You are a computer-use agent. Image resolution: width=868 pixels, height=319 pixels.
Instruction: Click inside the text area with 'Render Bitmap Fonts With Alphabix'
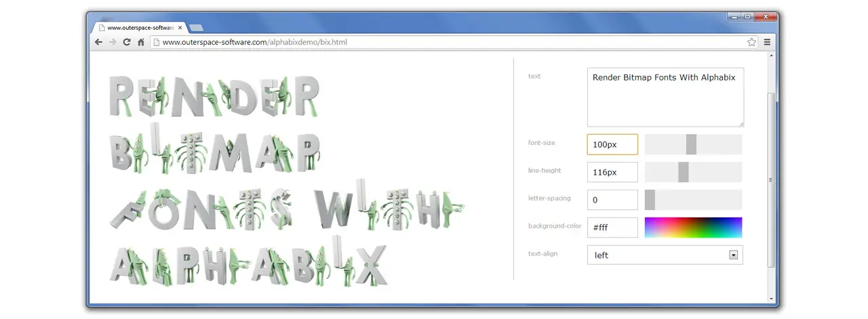click(x=665, y=97)
